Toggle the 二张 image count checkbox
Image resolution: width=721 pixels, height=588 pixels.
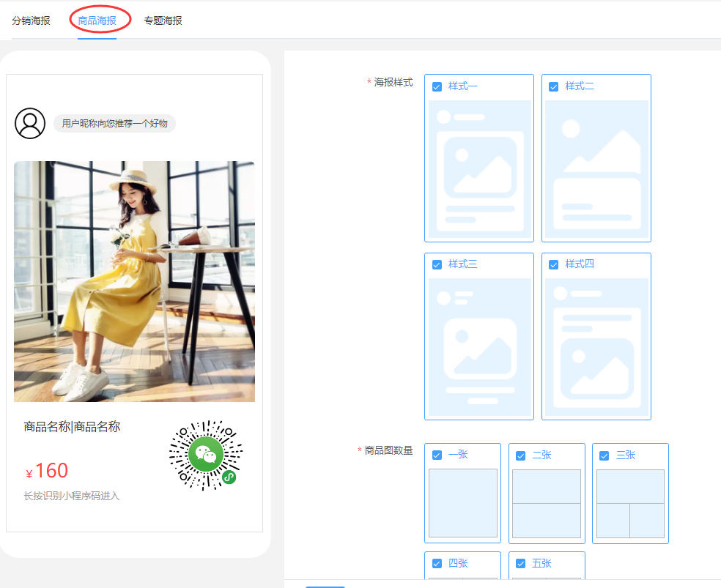pyautogui.click(x=520, y=455)
